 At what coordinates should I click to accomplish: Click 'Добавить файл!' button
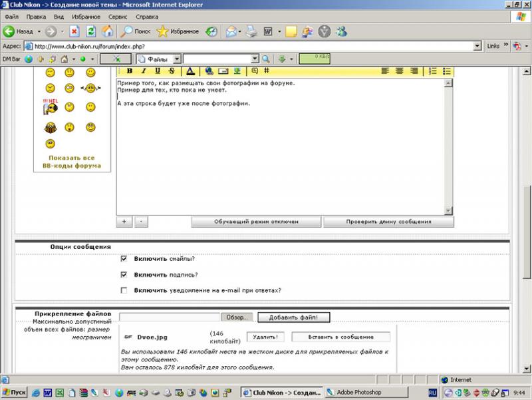293,317
